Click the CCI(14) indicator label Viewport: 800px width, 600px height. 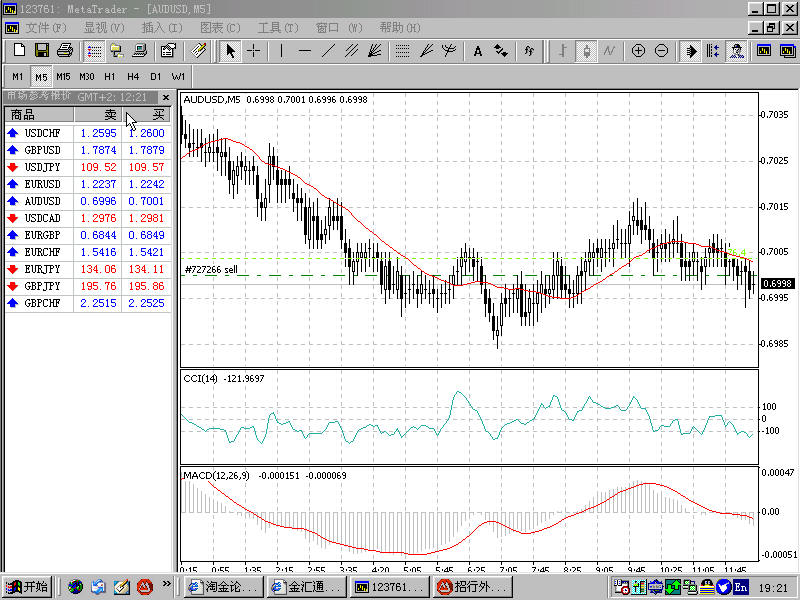click(x=201, y=379)
